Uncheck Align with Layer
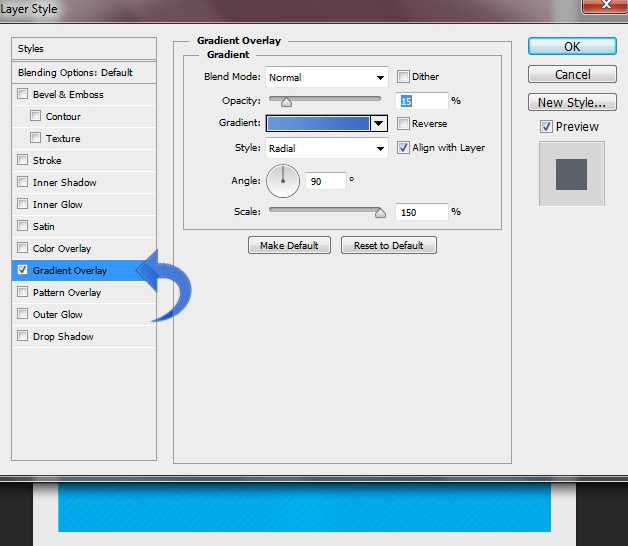The width and height of the screenshot is (628, 546). click(404, 148)
